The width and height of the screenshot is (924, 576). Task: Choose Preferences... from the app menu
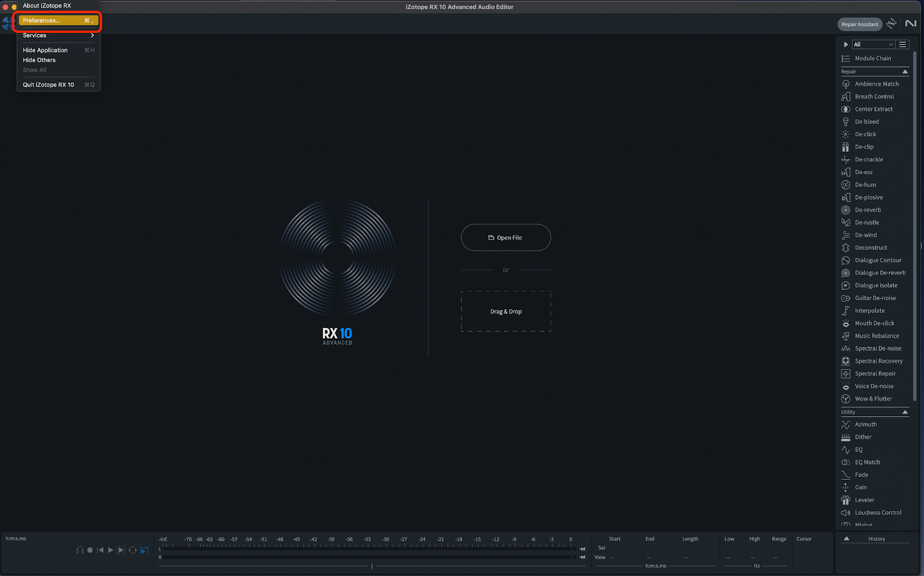58,20
